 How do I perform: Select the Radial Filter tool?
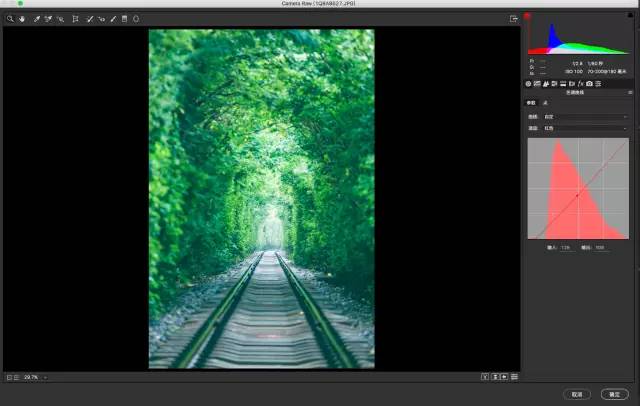tap(136, 18)
